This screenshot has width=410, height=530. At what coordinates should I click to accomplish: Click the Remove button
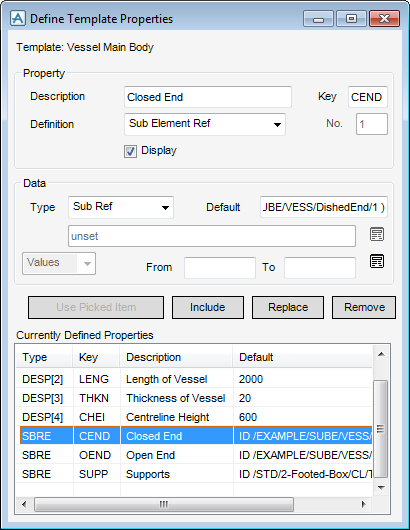(364, 307)
